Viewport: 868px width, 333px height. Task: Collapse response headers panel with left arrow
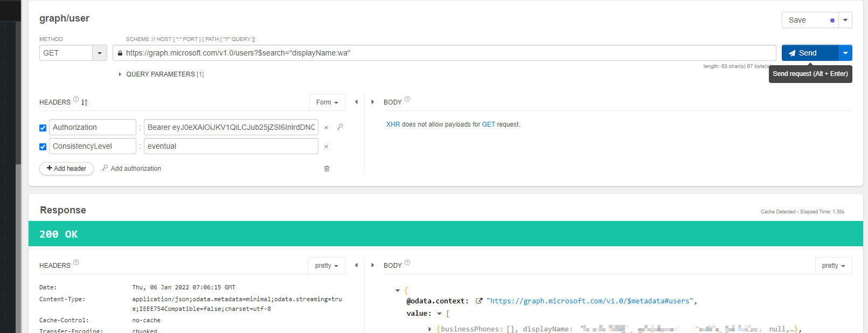pyautogui.click(x=356, y=265)
